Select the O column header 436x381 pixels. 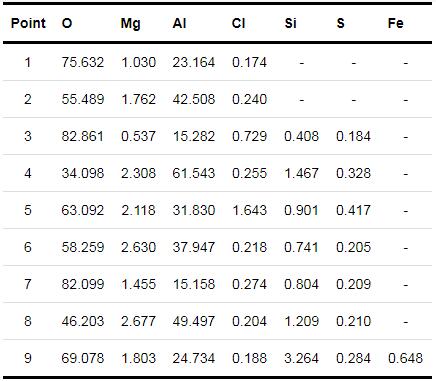coord(67,23)
